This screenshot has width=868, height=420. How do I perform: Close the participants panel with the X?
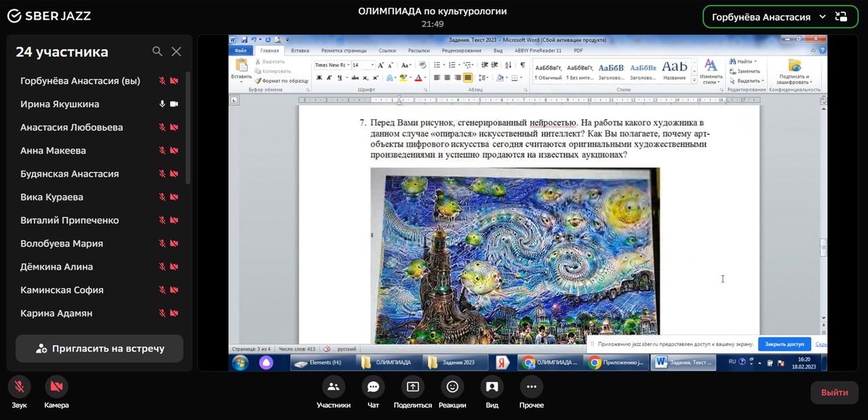pyautogui.click(x=176, y=51)
